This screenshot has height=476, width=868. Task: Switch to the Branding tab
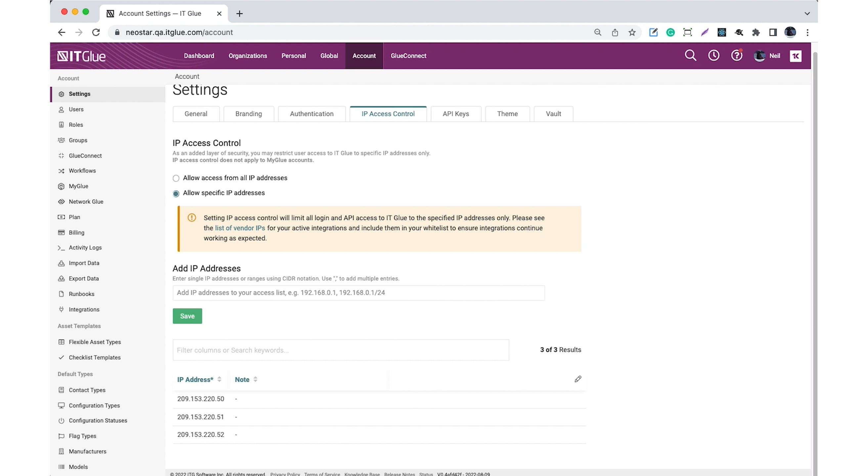pyautogui.click(x=248, y=114)
